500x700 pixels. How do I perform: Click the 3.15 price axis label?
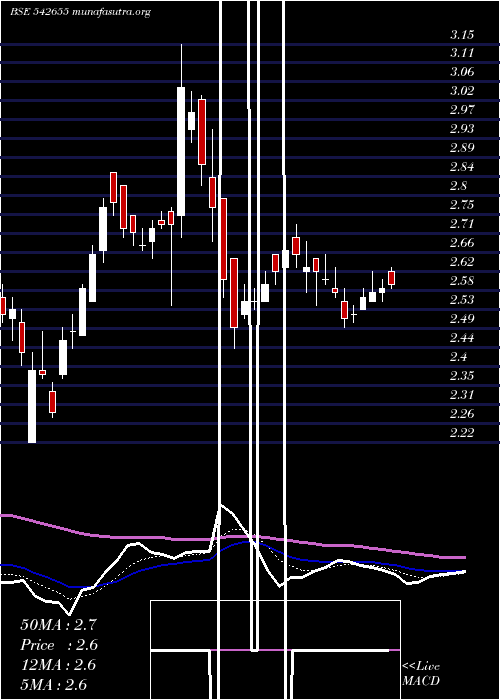tap(462, 34)
